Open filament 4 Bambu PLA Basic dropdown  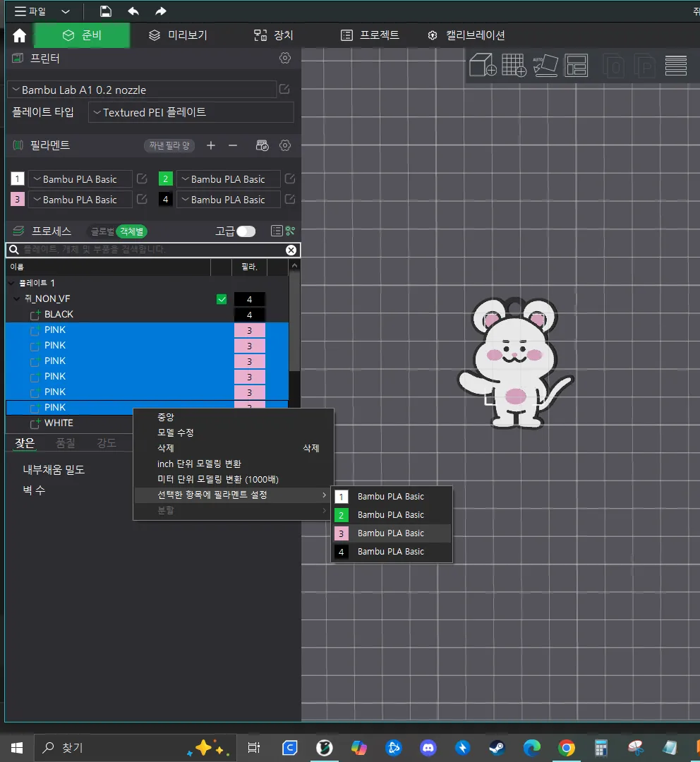[x=229, y=200]
